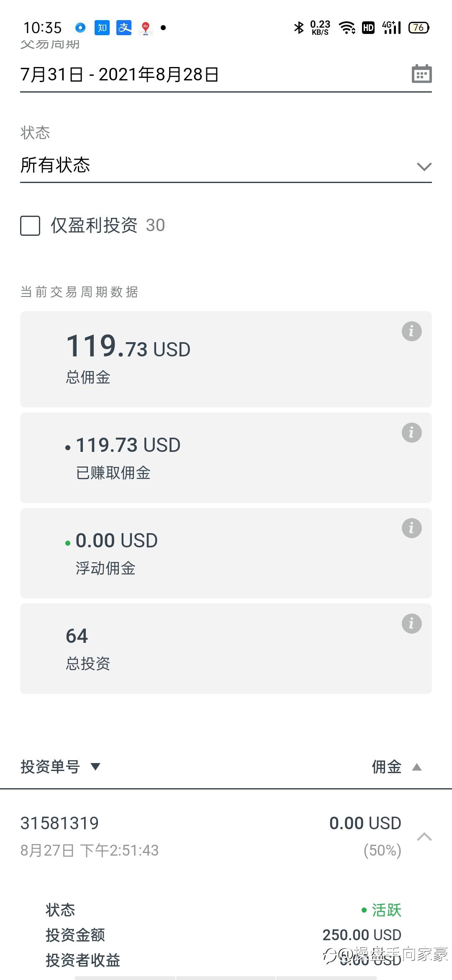Open the calendar date picker icon
This screenshot has width=452, height=980.
(421, 74)
